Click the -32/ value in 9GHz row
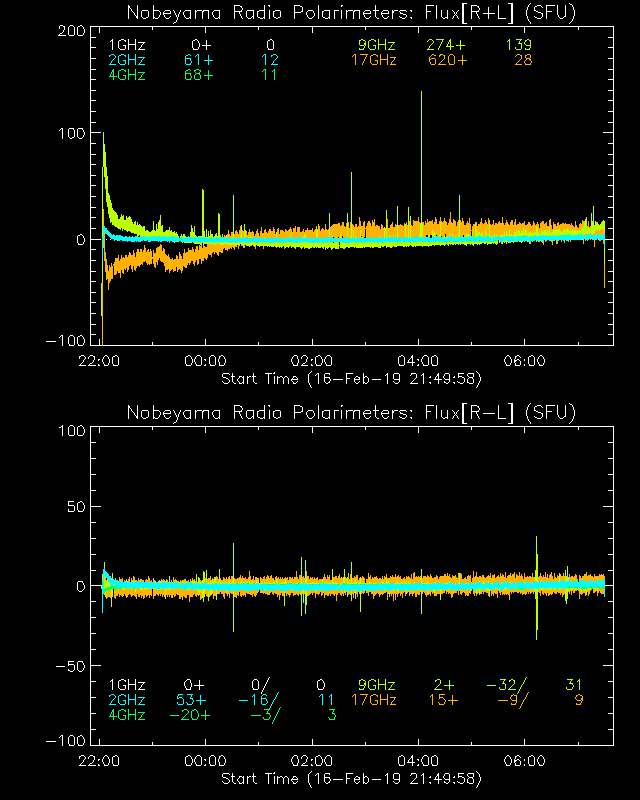Viewport: 640px width, 800px height. coord(506,685)
